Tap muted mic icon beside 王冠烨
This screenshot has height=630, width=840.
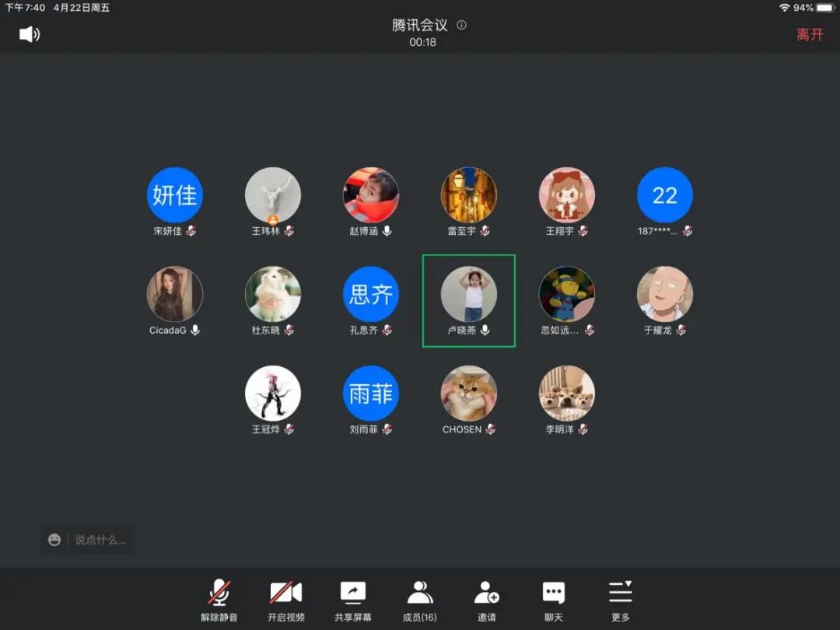click(289, 429)
